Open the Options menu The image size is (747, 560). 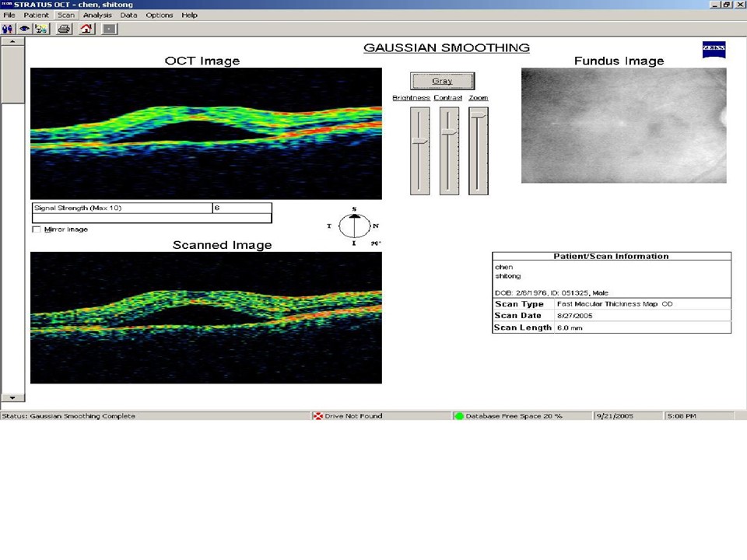pos(159,16)
